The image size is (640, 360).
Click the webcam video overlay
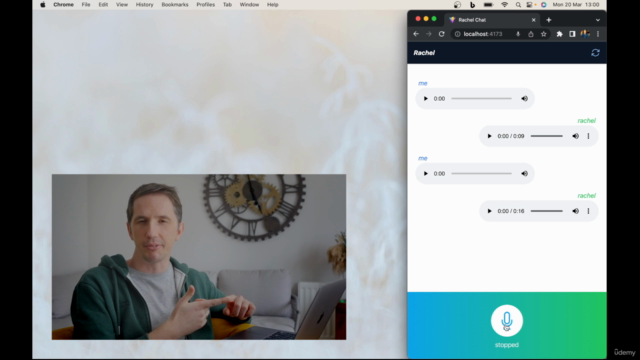pyautogui.click(x=199, y=257)
